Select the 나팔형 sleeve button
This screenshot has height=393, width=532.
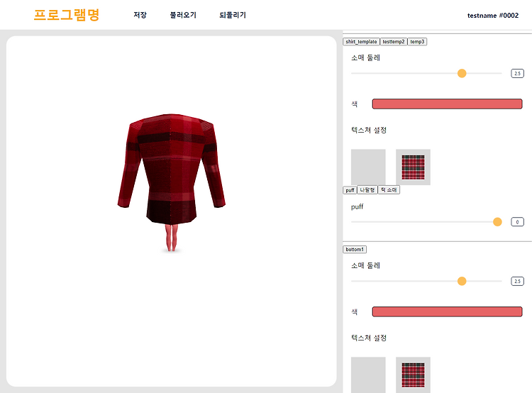[367, 190]
